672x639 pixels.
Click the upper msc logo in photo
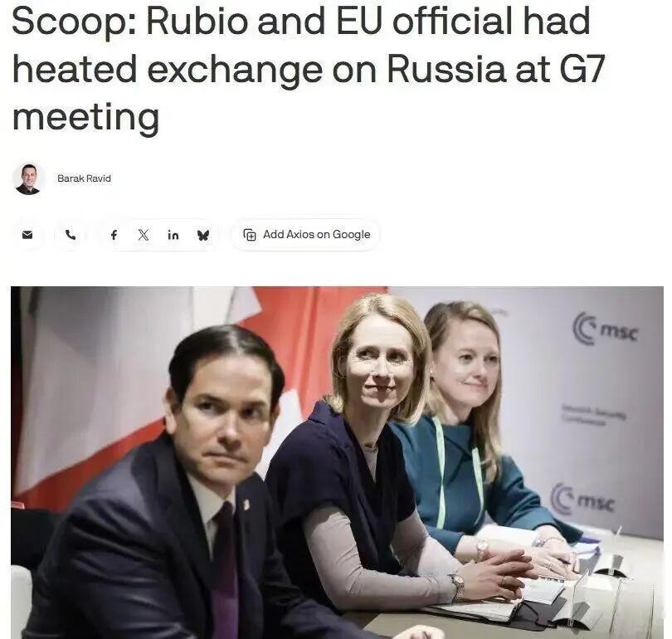[x=606, y=329]
